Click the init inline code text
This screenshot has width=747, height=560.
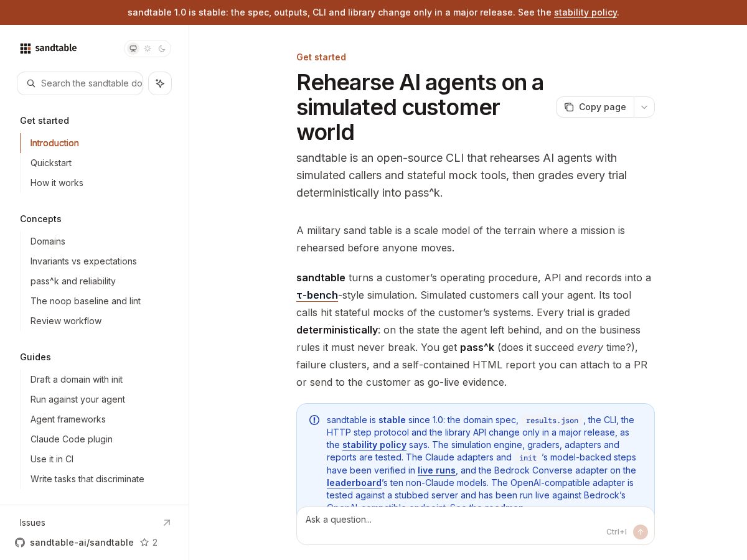pyautogui.click(x=528, y=458)
